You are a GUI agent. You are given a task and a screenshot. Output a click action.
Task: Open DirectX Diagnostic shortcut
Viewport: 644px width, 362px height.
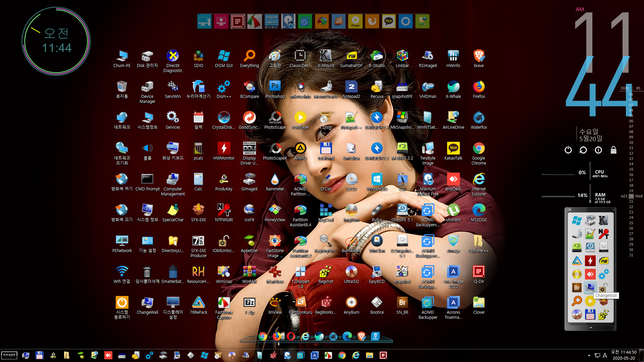coord(173,61)
